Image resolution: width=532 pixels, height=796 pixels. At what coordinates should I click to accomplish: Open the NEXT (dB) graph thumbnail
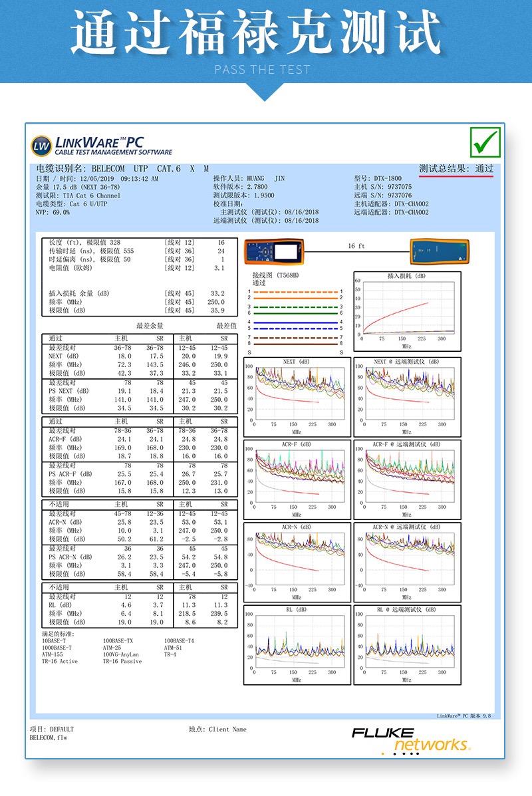point(297,397)
